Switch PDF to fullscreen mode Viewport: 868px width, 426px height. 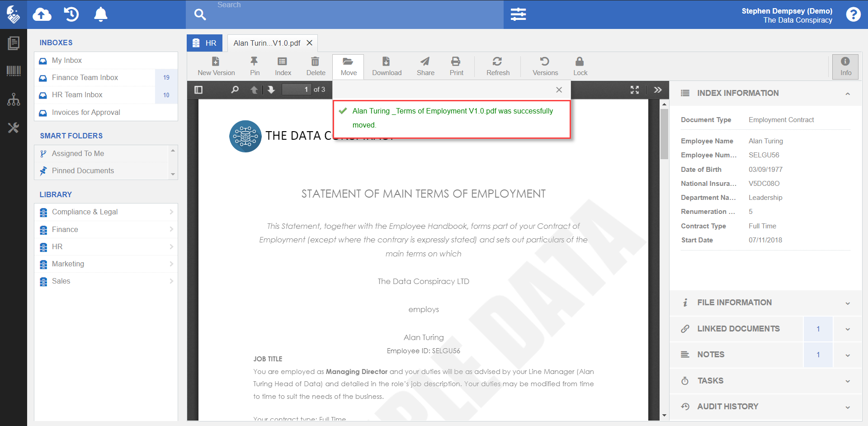635,90
